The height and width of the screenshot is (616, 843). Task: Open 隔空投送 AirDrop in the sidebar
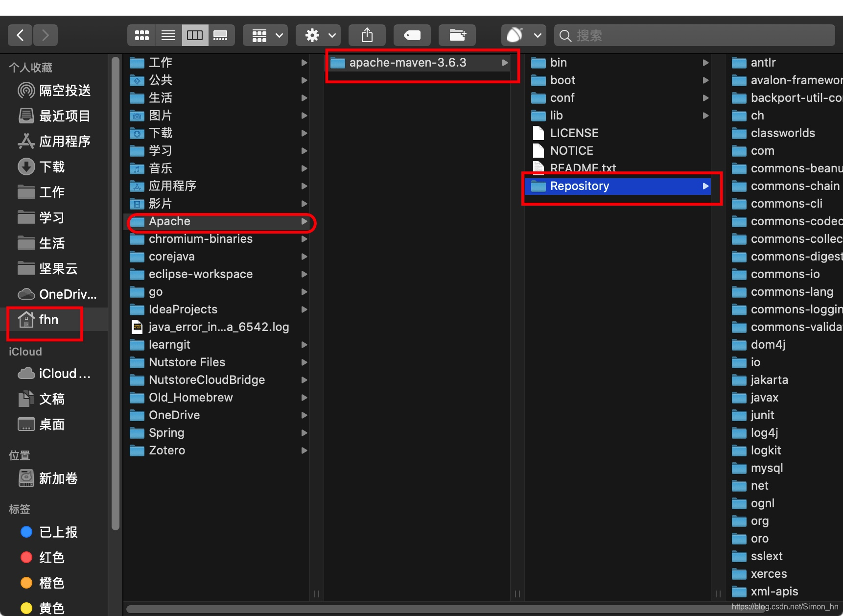click(55, 90)
